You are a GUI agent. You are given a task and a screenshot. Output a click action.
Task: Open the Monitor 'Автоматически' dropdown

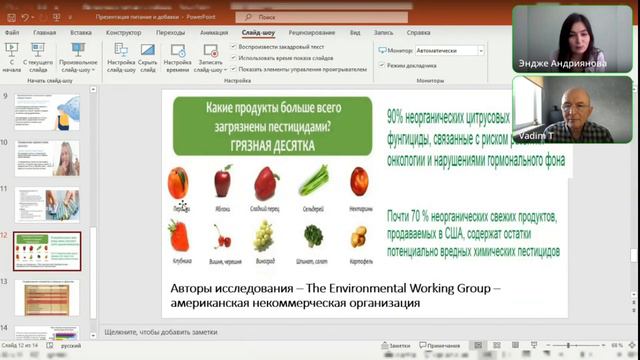pos(450,50)
